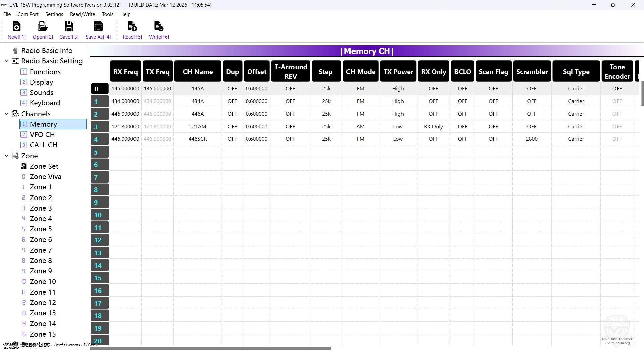Collapse the Zone tree node
Screen dimensions: 644x353
point(7,156)
